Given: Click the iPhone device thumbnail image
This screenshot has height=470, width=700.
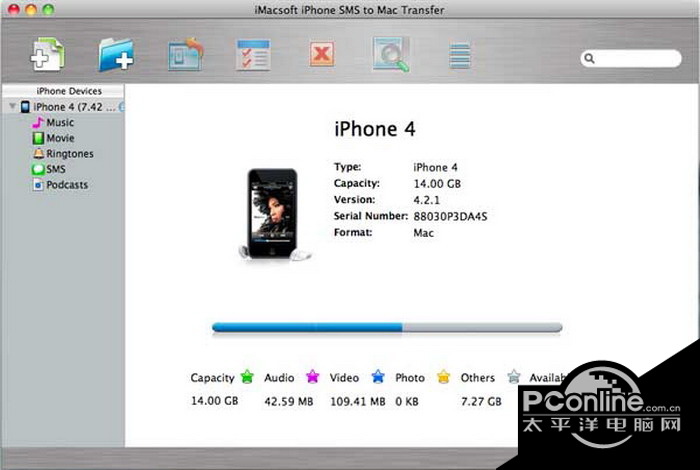Looking at the screenshot, I should coord(274,215).
